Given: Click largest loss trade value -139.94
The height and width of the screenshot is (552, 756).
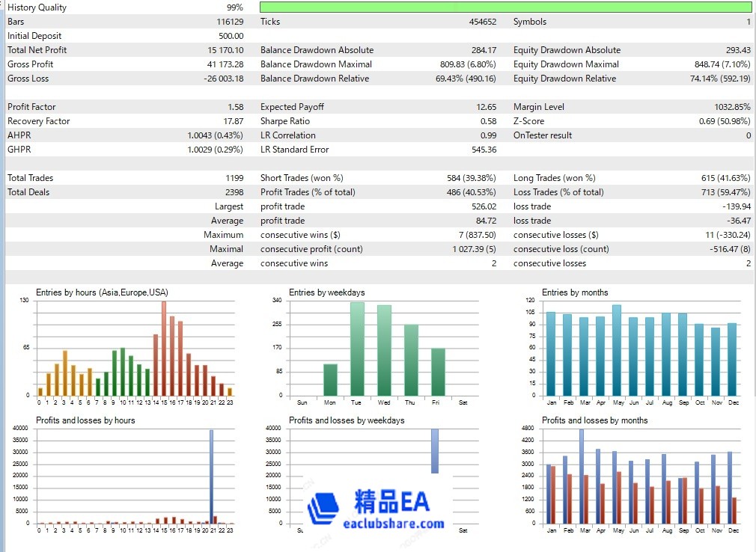Looking at the screenshot, I should [737, 206].
